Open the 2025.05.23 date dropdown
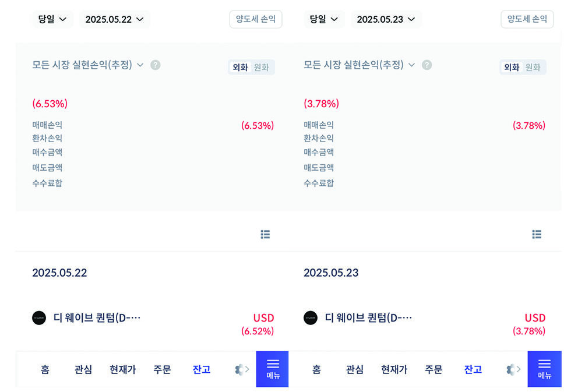Screen dimensions: 578x392 tap(386, 19)
